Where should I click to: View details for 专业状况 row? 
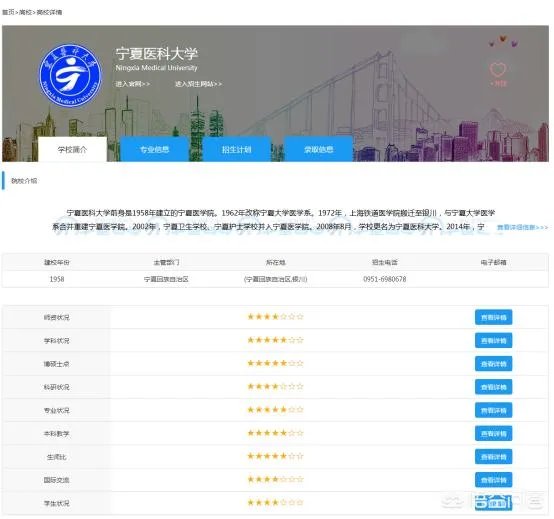pos(494,411)
